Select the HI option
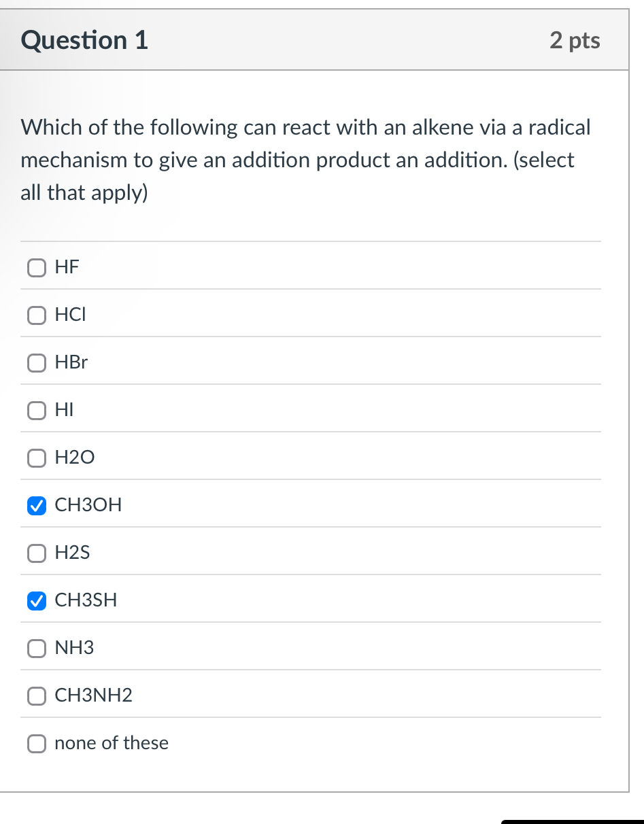Image resolution: width=644 pixels, height=824 pixels. [x=37, y=410]
